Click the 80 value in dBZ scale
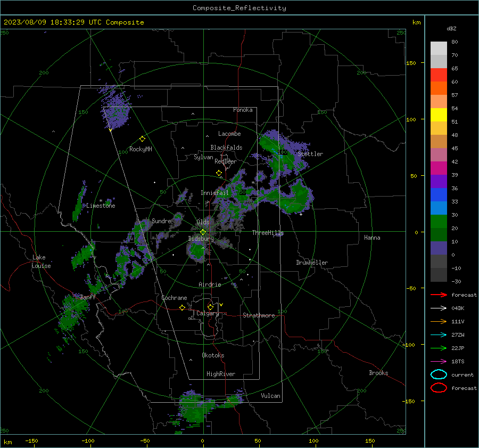 [455, 42]
